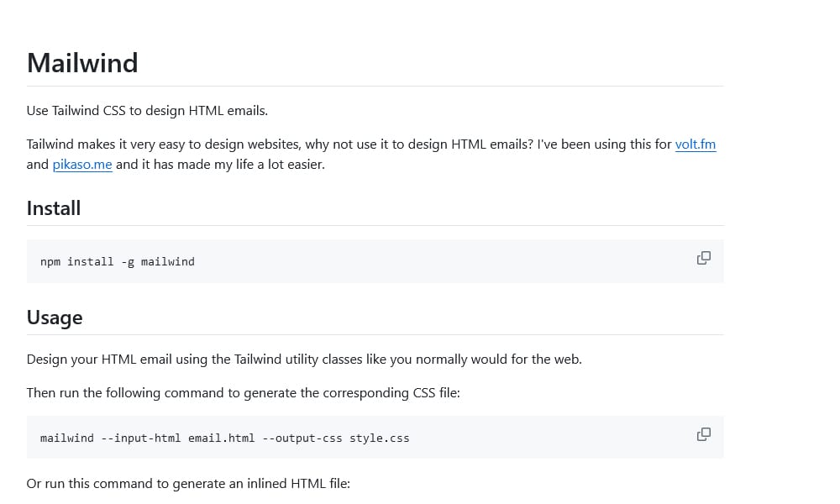The width and height of the screenshot is (840, 504).
Task: Click the phrase Use Tailwind CSS
Action: [x=76, y=110]
